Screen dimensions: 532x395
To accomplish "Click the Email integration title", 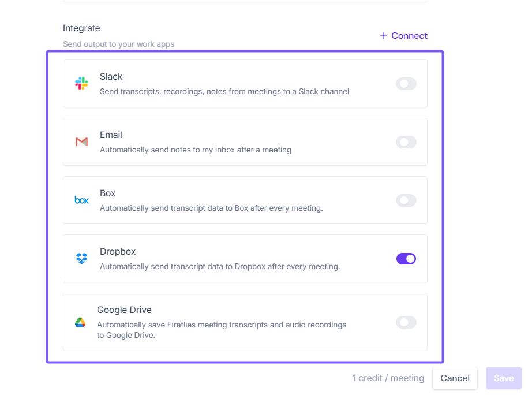I will [111, 135].
